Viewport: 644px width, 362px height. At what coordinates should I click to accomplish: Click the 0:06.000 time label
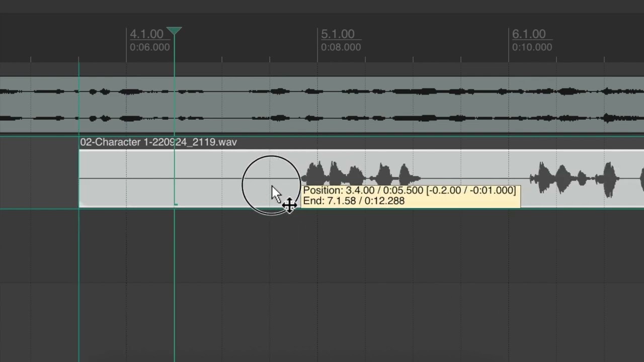click(149, 47)
